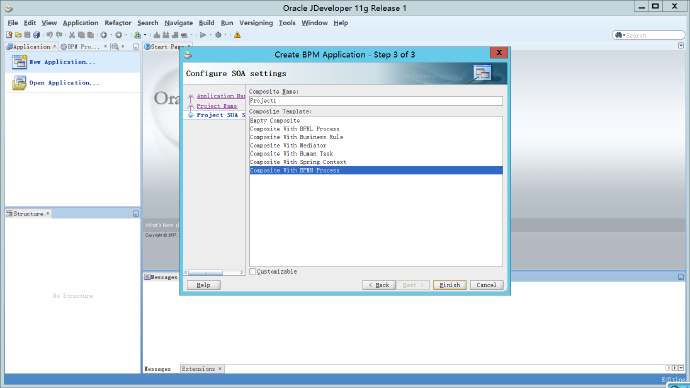The image size is (690, 388).
Task: Open the application server icon dropdown arrow
Action: pyautogui.click(x=145, y=35)
